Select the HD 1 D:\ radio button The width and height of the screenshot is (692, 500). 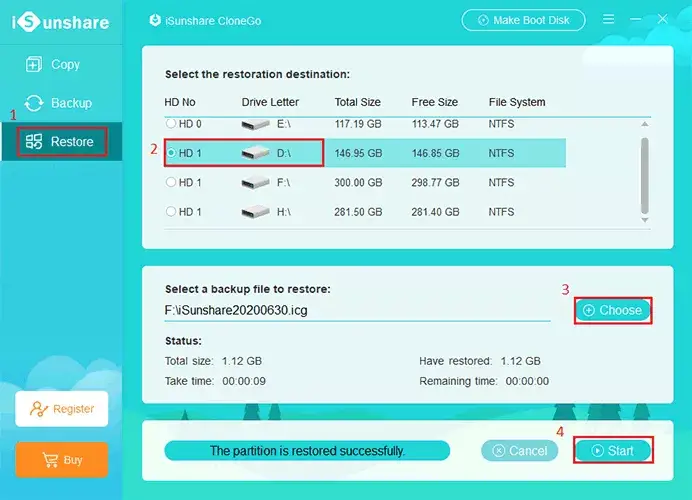click(x=171, y=153)
